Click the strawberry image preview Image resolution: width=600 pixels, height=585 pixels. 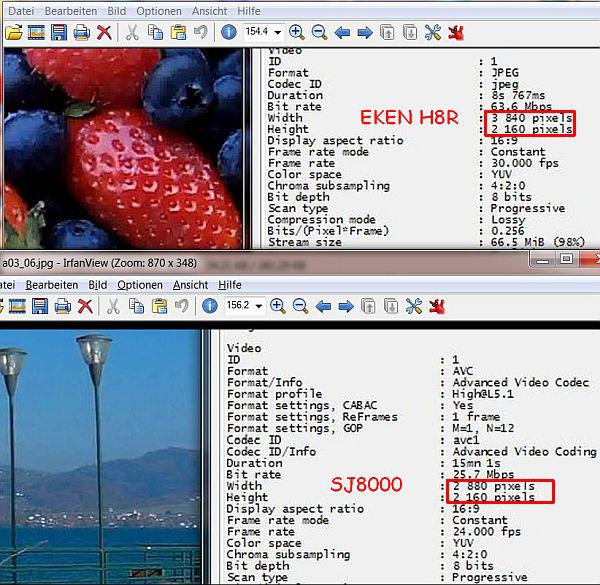click(123, 148)
